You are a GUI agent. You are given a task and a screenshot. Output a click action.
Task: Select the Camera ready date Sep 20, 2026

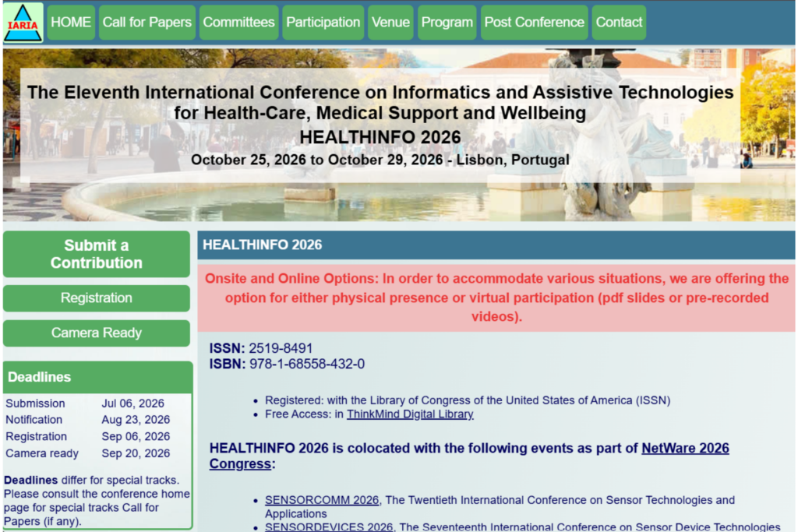point(136,453)
